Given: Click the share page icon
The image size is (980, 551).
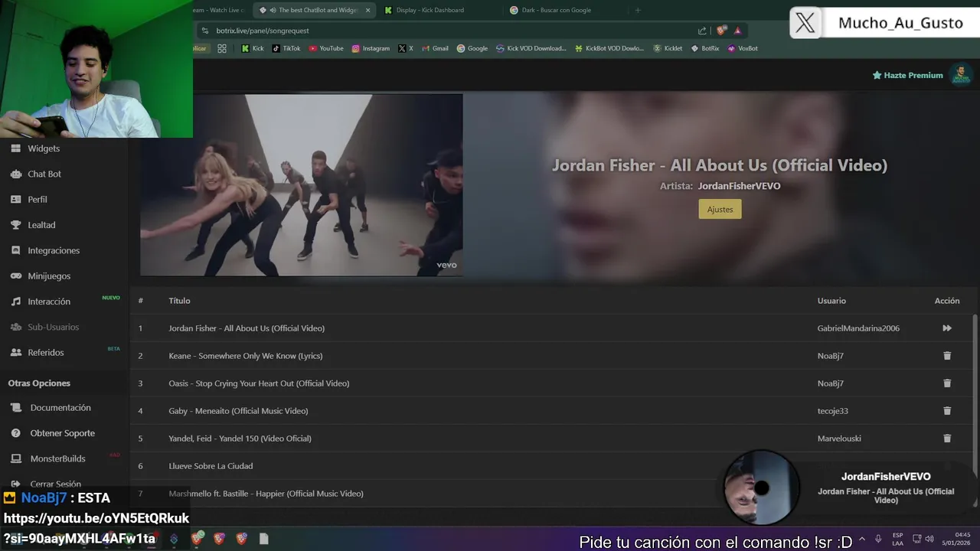Looking at the screenshot, I should pos(702,31).
